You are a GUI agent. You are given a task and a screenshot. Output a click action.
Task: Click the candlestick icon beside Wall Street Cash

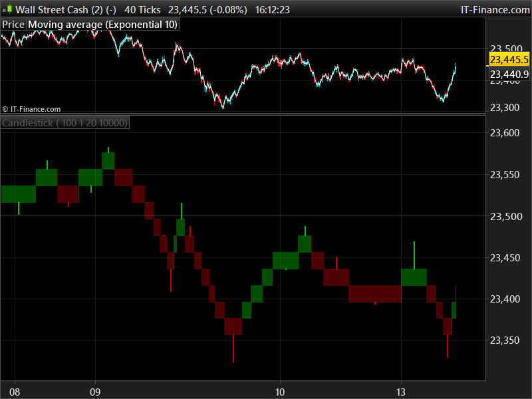8,9
